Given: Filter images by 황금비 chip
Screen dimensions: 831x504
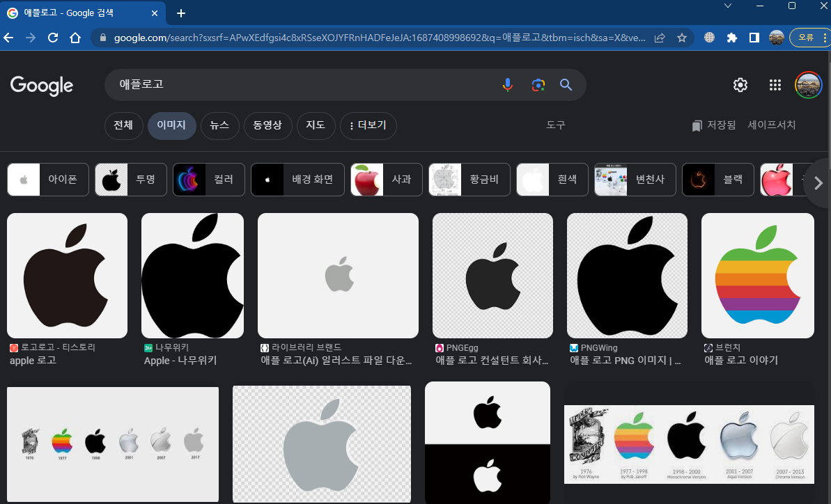Looking at the screenshot, I should [x=469, y=180].
